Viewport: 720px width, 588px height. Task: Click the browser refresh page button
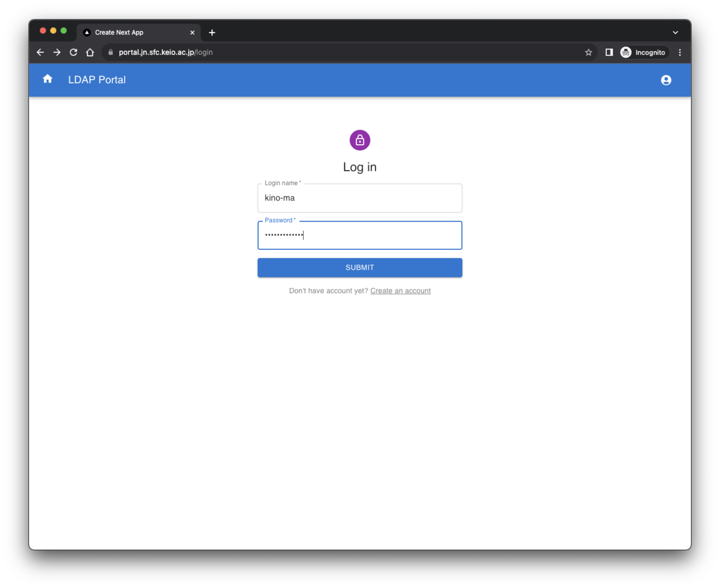[73, 53]
